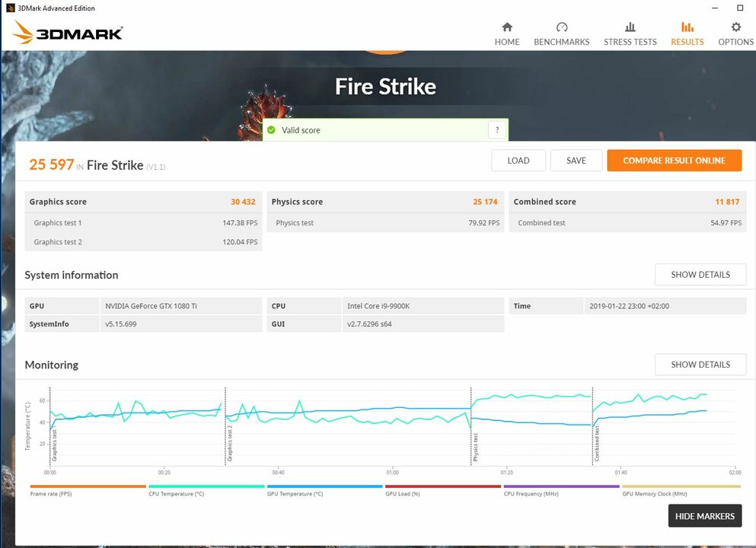Click the Graphics test 1 chart marker

[x=54, y=445]
